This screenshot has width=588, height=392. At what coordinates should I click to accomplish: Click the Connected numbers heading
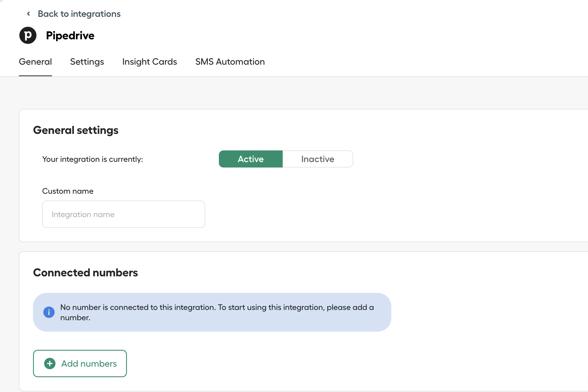pos(85,273)
